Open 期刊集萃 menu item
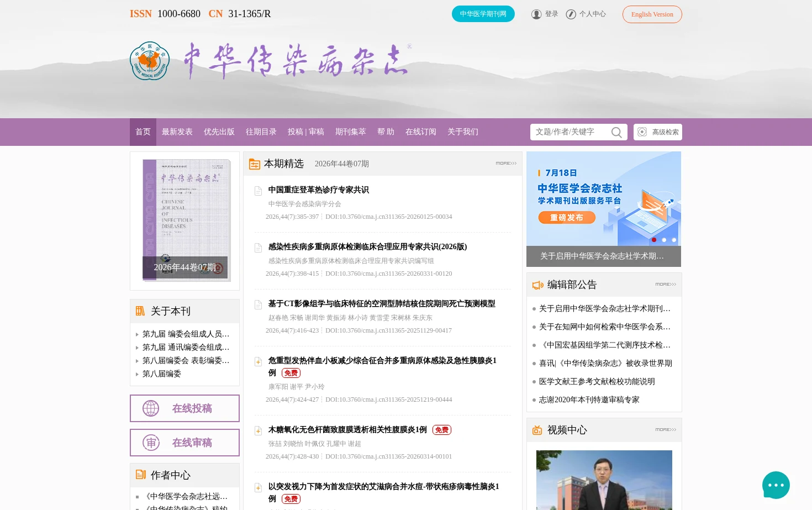812x510 pixels. (351, 132)
